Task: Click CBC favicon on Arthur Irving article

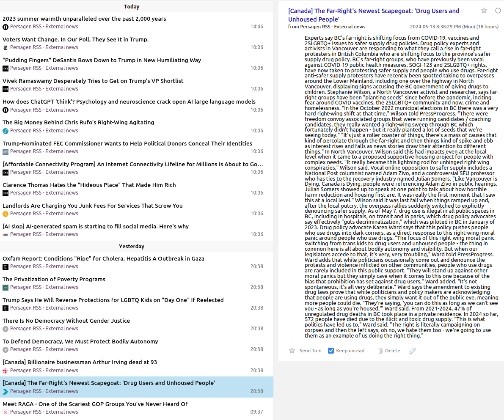Action: 6,371
